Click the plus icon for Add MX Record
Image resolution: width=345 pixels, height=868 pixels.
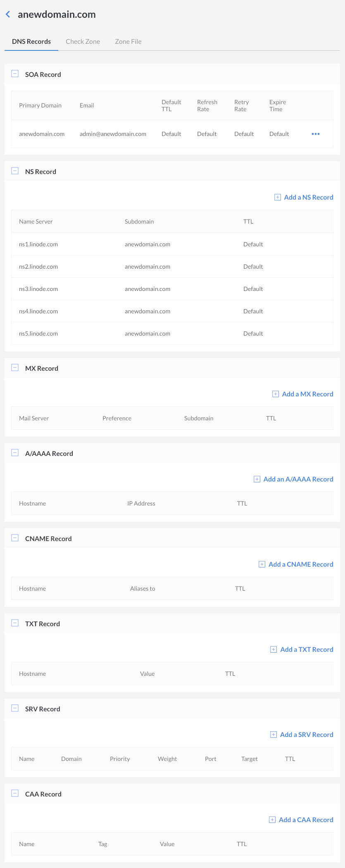coord(276,394)
